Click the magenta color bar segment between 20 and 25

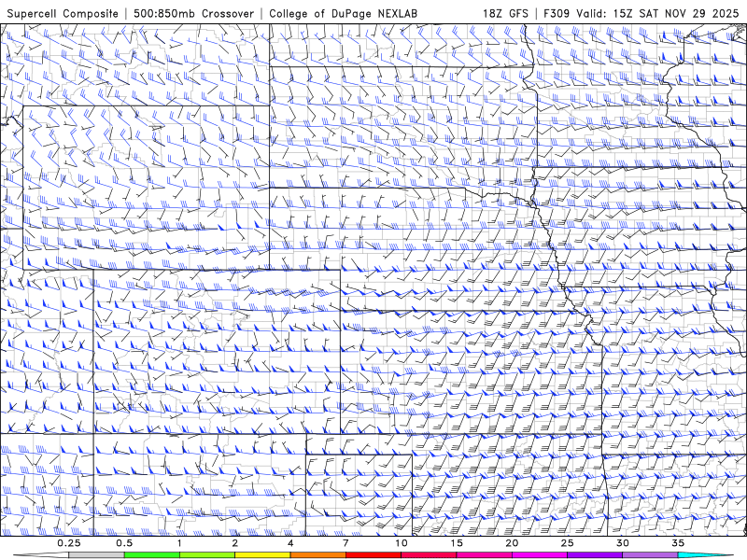540,555
